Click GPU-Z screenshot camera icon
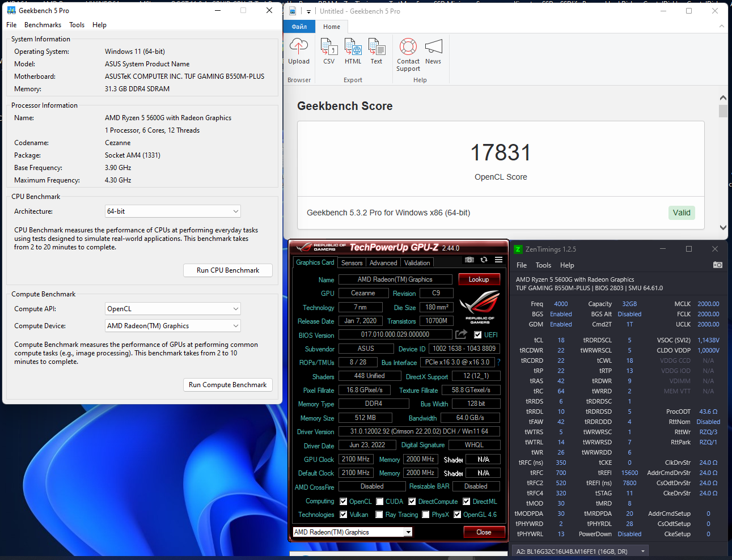The height and width of the screenshot is (560, 732). [469, 260]
